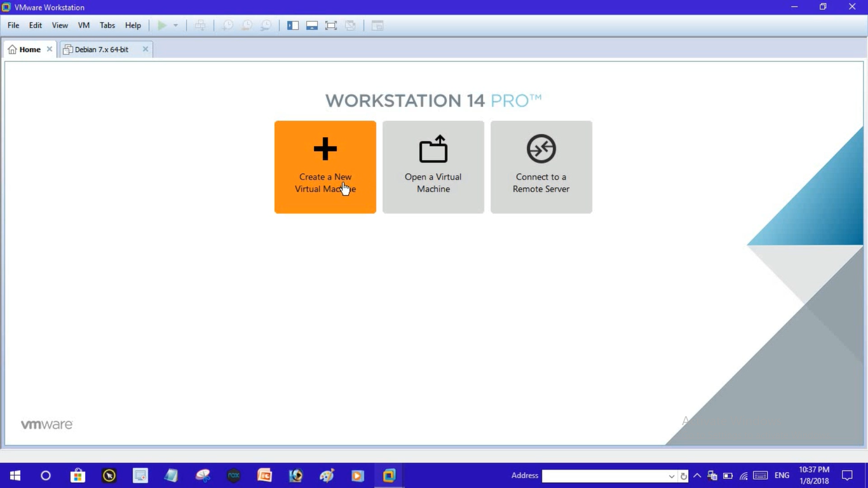The image size is (868, 488).
Task: Click the plus icon on the Create tile
Action: point(325,149)
